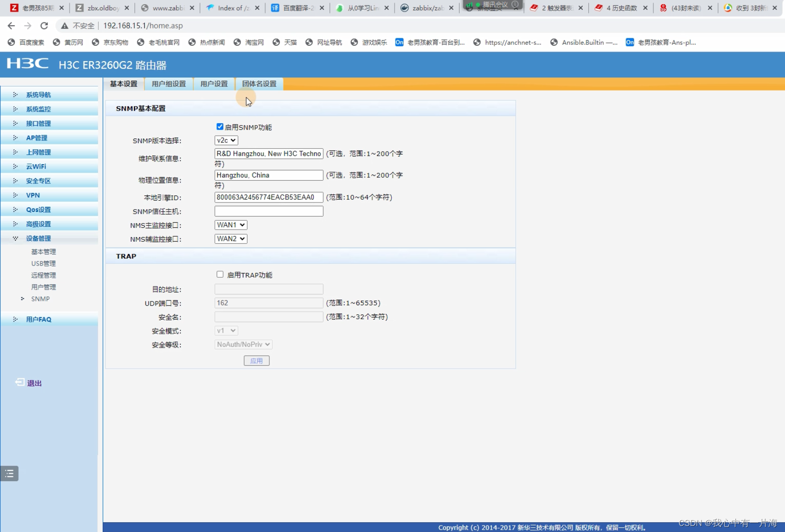The image size is (785, 532).
Task: Open the 天猫 bookmark
Action: click(x=285, y=42)
